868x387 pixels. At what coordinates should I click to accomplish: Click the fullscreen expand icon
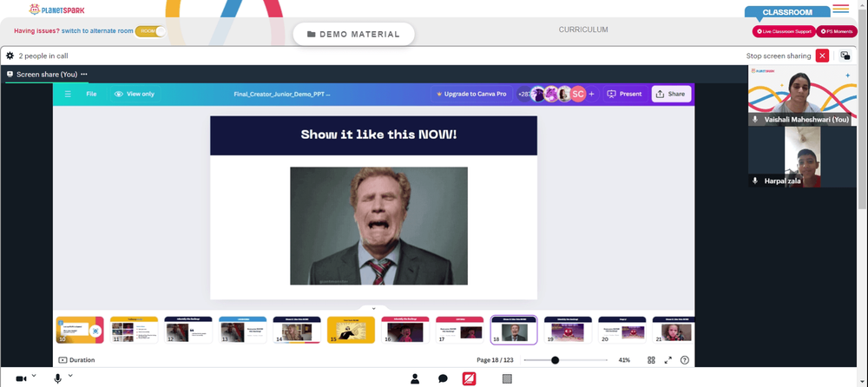668,360
